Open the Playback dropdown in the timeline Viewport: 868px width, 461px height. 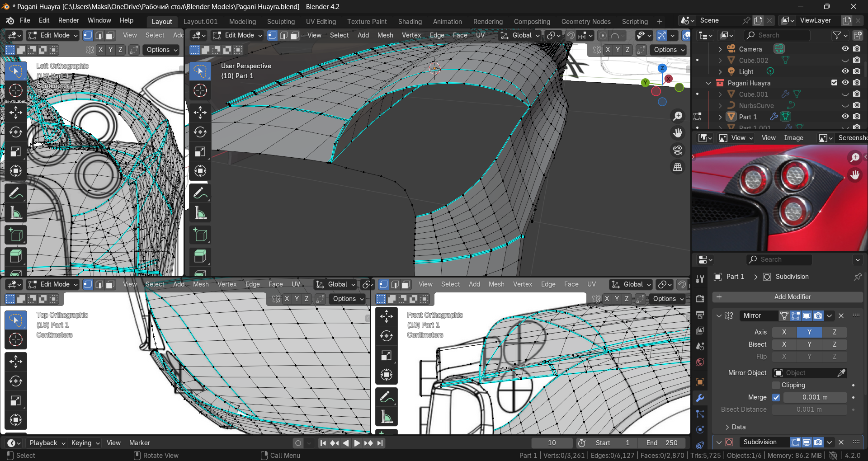click(x=47, y=443)
